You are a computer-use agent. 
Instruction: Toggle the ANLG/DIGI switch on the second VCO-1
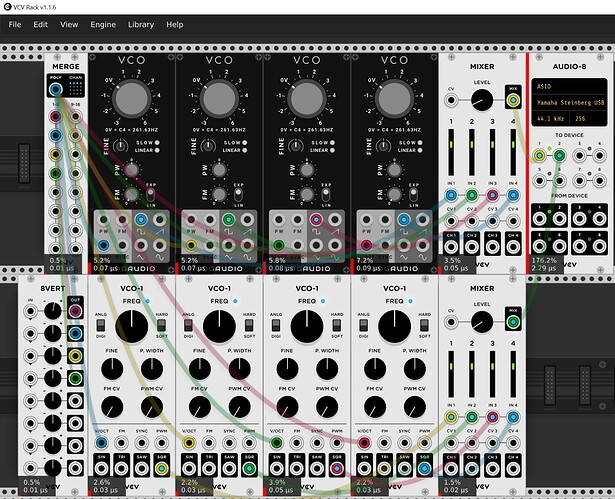pyautogui.click(x=188, y=325)
